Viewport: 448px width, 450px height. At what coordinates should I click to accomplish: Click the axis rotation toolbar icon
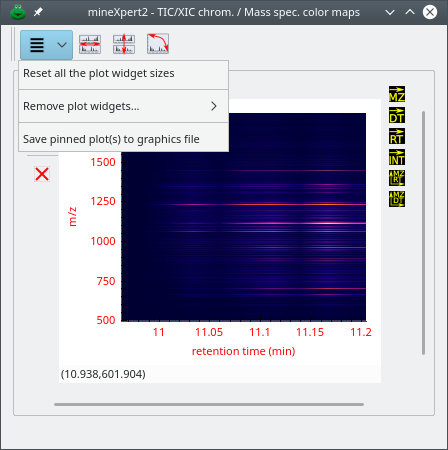[x=158, y=44]
